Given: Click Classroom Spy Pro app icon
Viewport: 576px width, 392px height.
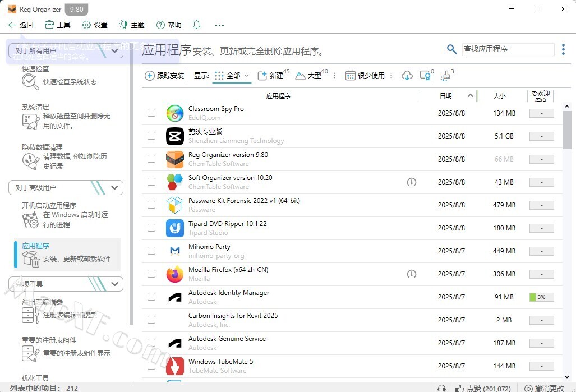Looking at the screenshot, I should pos(175,113).
